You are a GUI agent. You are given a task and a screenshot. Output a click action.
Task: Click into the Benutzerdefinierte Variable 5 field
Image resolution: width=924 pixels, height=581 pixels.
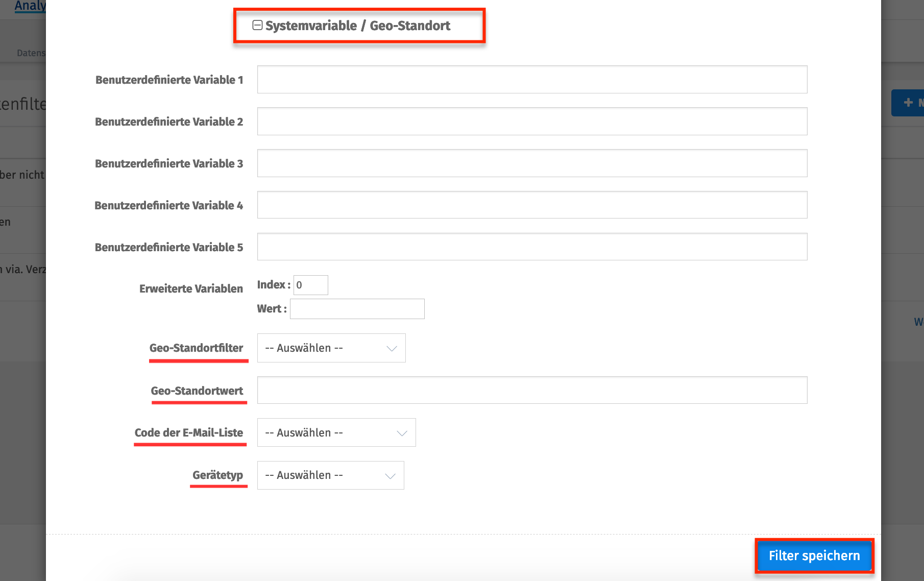click(531, 247)
